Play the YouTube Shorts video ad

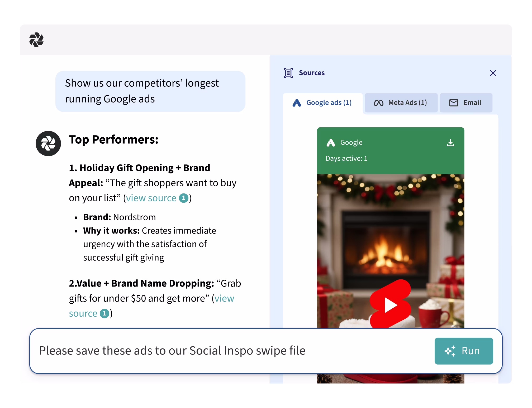tap(390, 305)
